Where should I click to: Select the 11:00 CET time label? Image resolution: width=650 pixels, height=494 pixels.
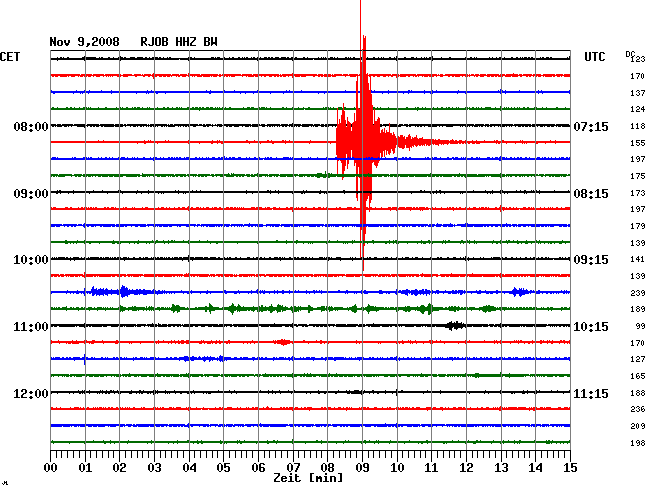tap(31, 327)
